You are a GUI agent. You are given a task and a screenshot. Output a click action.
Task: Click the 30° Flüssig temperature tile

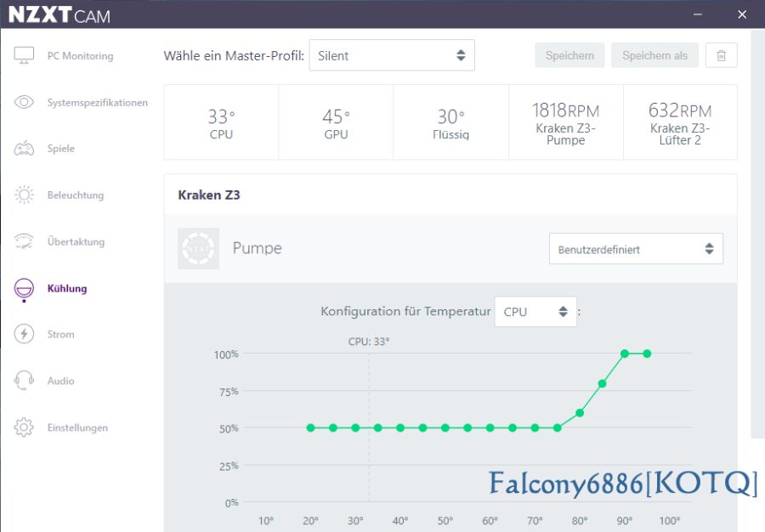tap(450, 122)
